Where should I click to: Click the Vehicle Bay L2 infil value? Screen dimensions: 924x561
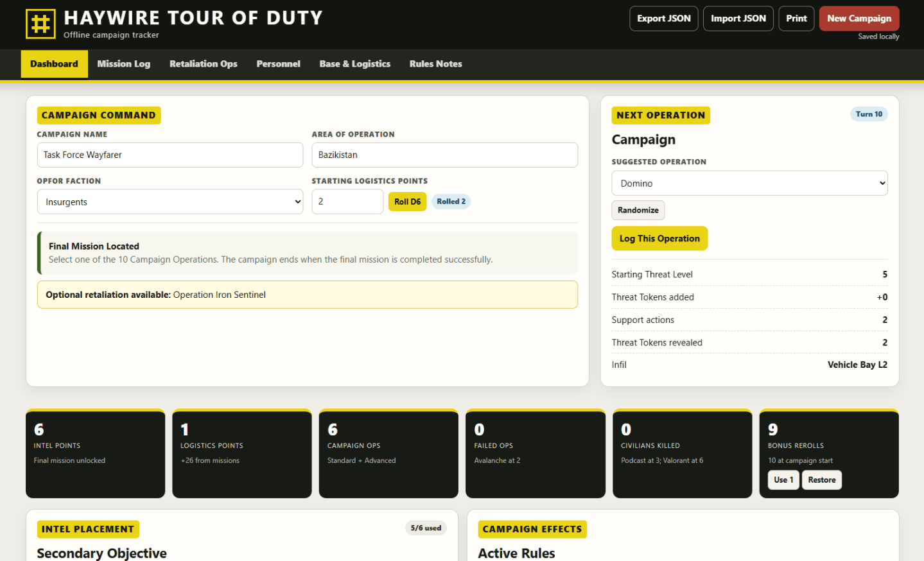[857, 365]
